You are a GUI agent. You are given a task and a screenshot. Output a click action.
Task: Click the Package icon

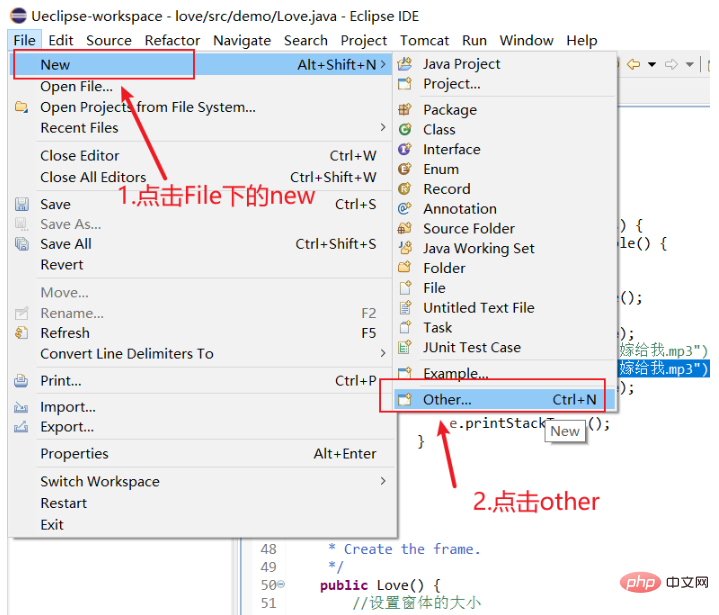[404, 110]
